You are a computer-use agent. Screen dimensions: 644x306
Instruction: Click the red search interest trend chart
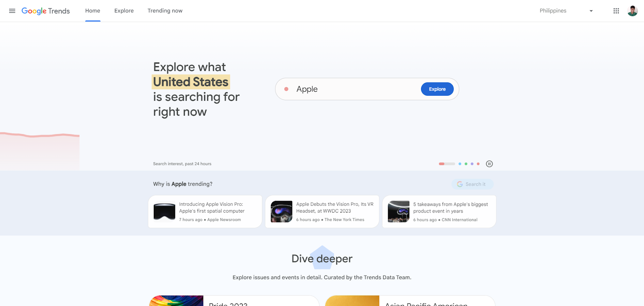coord(39,151)
